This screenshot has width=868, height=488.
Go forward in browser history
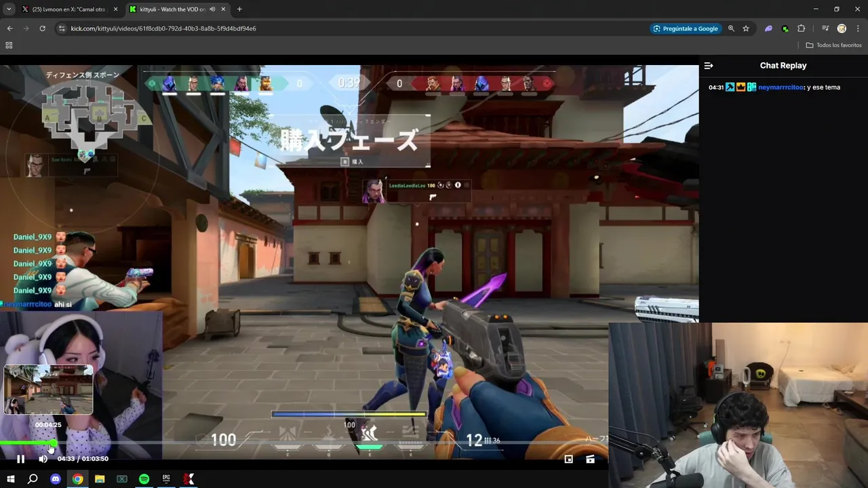coord(26,28)
